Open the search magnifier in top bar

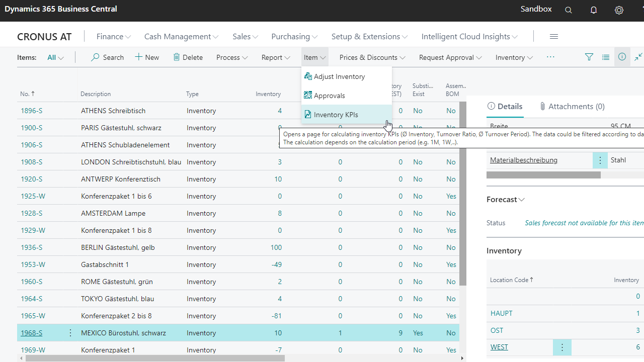[x=569, y=10]
